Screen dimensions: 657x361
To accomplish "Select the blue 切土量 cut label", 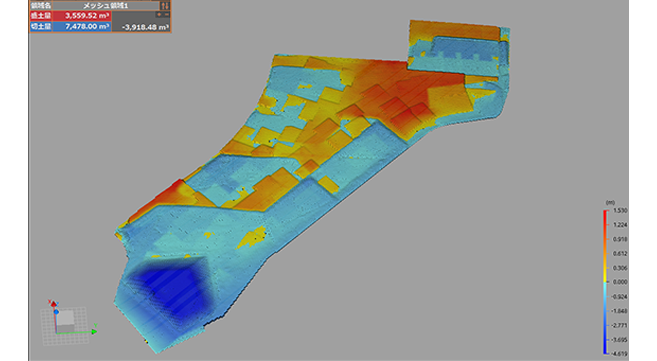I will (41, 26).
